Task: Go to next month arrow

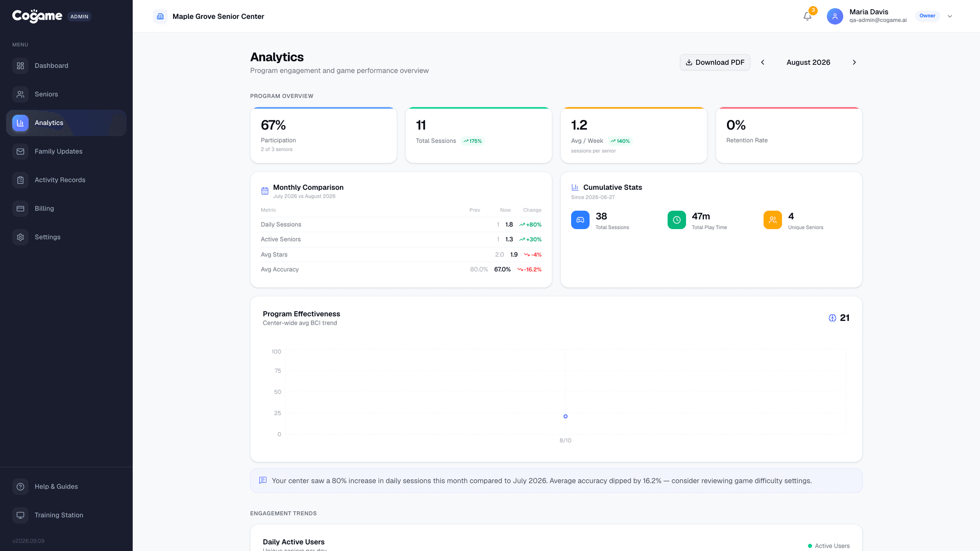Action: 854,62
